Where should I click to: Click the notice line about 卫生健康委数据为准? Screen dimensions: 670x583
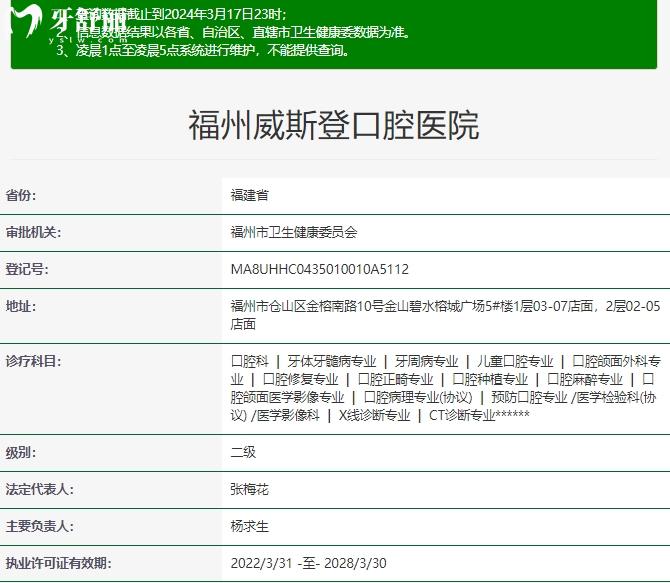click(233, 32)
